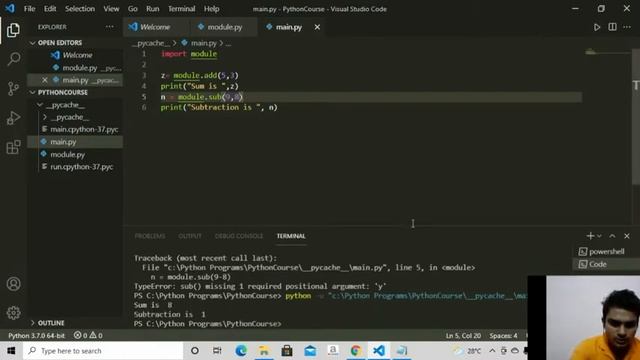Collapse the Open Editors section
The width and height of the screenshot is (640, 360).
56,43
